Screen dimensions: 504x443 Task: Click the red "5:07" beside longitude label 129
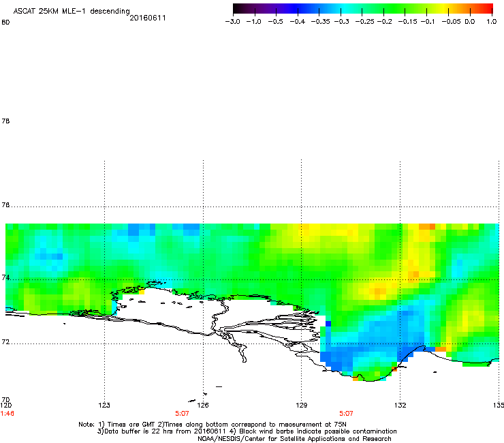(x=346, y=414)
